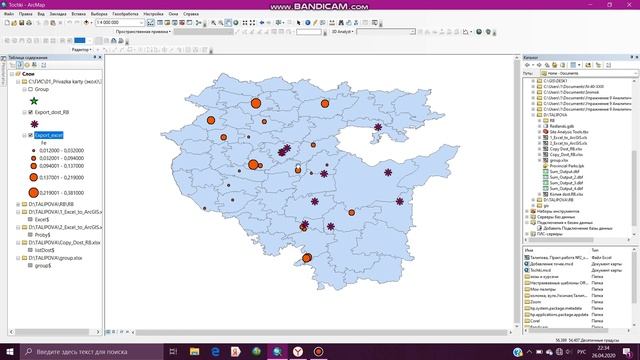Open the Editor toolbar icon

pos(151,23)
